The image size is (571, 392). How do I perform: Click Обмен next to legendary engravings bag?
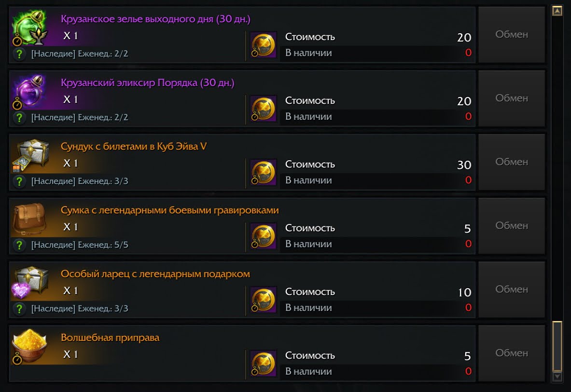[x=511, y=226]
